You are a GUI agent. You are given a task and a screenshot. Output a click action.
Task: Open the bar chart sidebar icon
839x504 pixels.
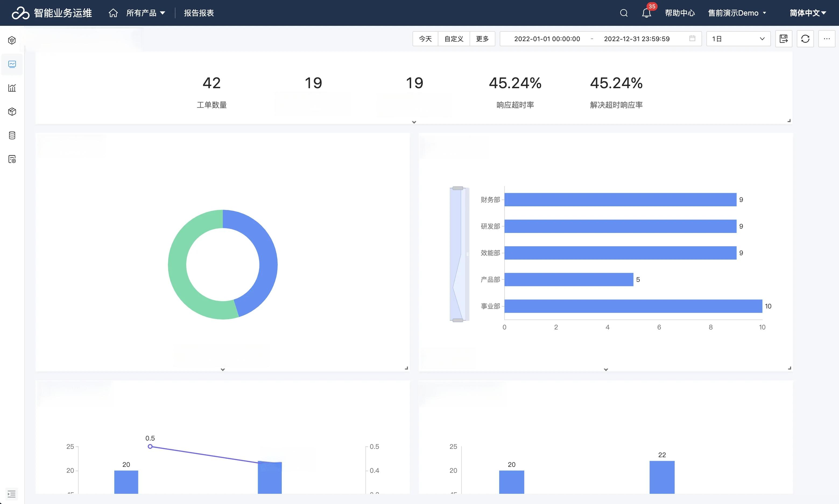pos(12,88)
